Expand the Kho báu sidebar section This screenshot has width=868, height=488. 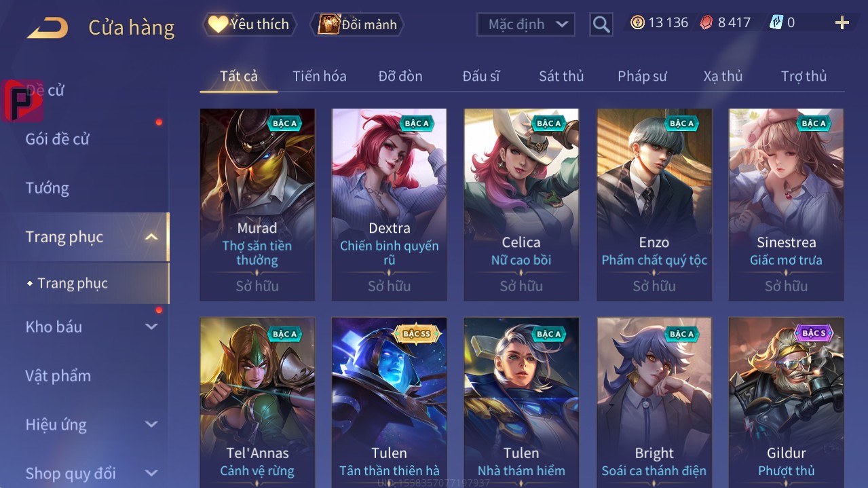pos(151,326)
